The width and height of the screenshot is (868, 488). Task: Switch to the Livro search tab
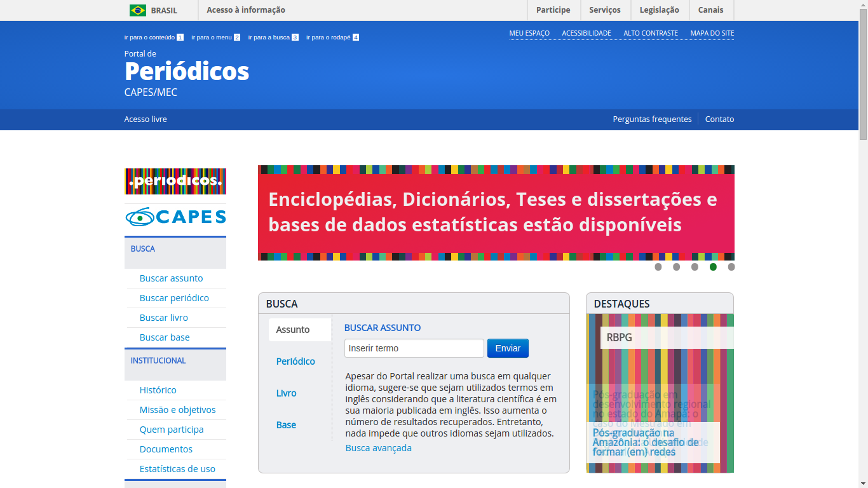[x=286, y=393]
